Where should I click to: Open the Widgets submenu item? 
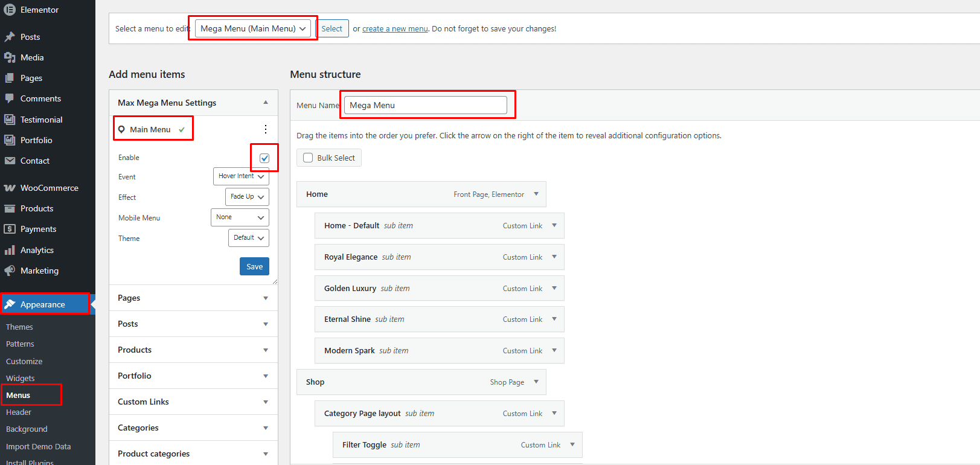point(21,378)
